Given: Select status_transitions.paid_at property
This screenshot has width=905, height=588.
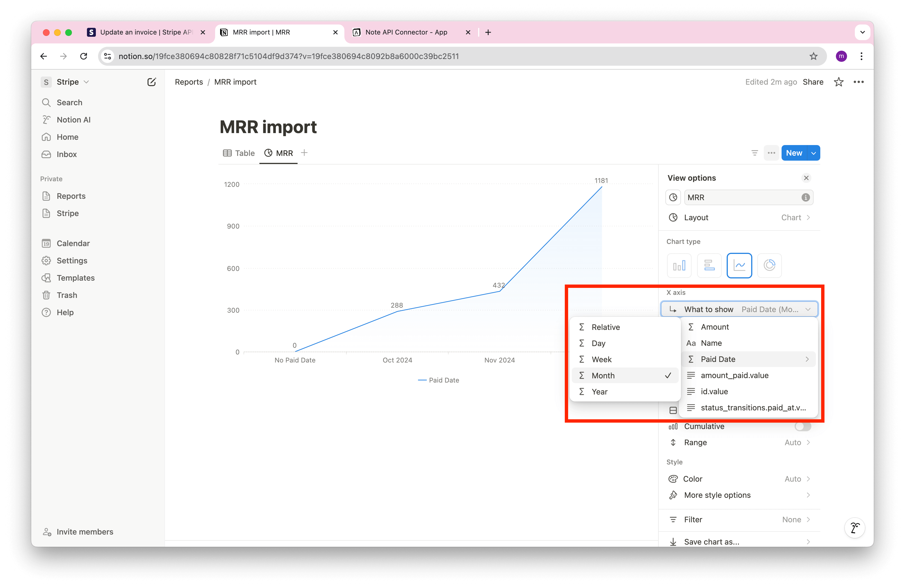Looking at the screenshot, I should coord(749,408).
